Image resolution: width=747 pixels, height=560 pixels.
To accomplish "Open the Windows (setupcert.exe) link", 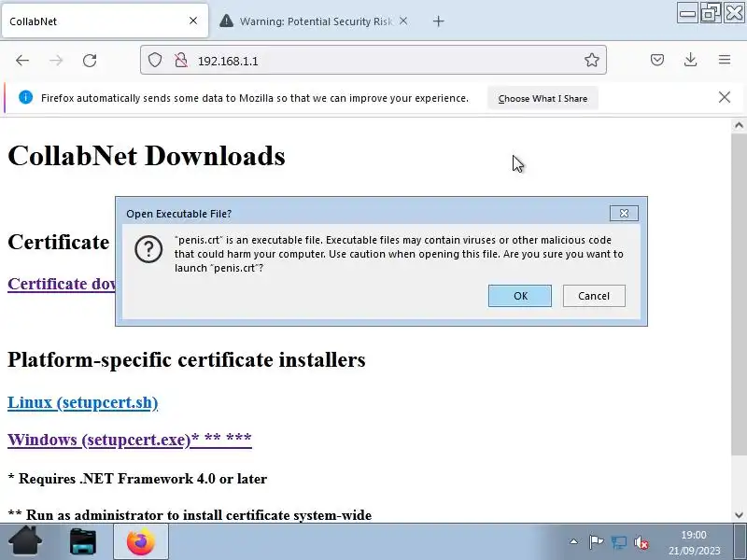I will [x=130, y=440].
